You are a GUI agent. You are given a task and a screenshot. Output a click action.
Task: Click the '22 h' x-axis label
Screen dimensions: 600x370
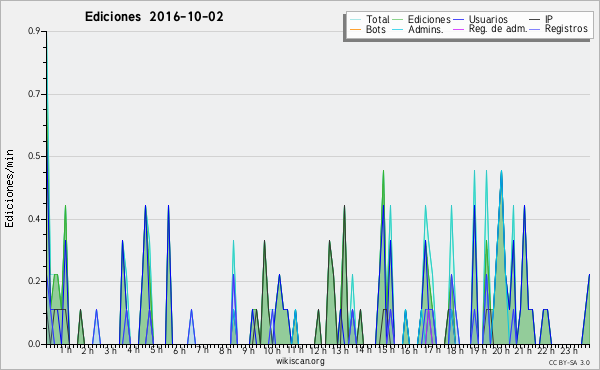point(546,351)
